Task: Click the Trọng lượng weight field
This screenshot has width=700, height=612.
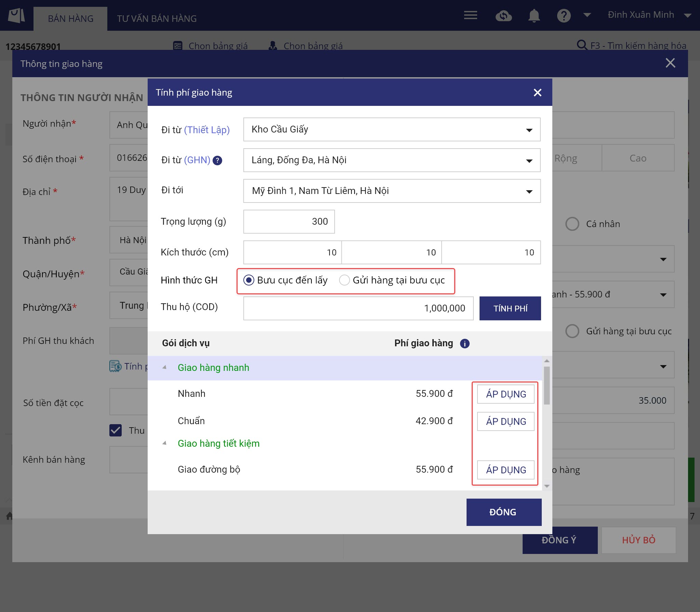Action: (289, 222)
